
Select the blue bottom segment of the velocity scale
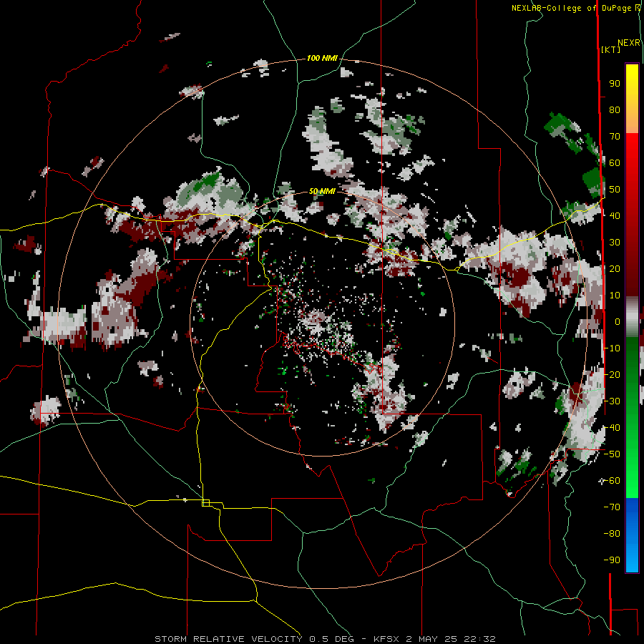click(632, 535)
